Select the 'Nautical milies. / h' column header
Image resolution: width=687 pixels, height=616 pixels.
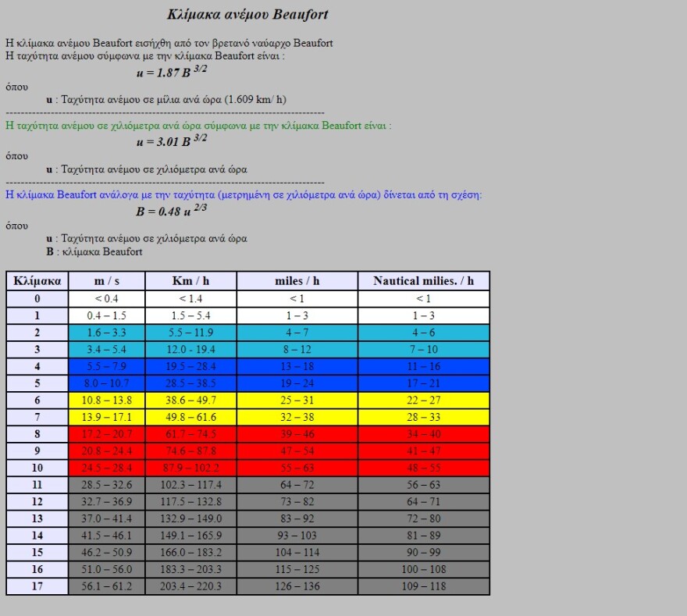423,281
